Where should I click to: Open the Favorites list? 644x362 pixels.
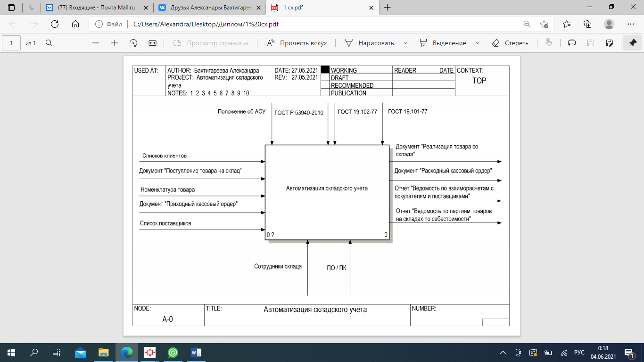pos(567,24)
